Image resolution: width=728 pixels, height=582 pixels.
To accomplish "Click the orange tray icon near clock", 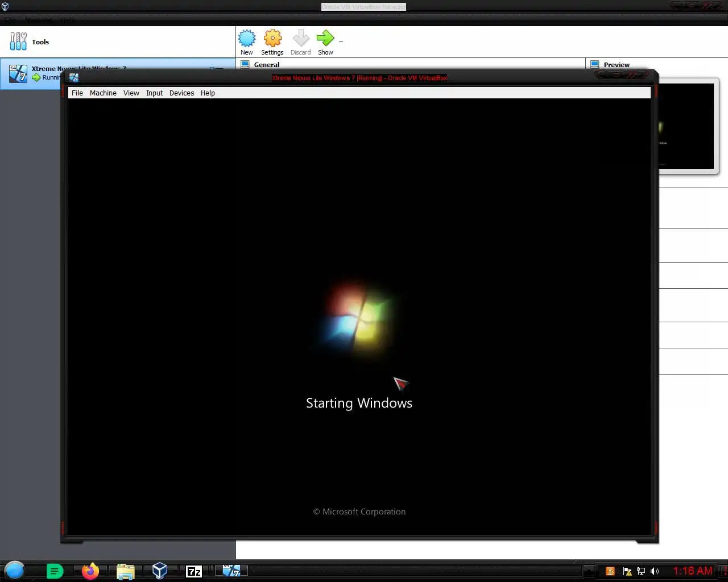I will pyautogui.click(x=610, y=571).
